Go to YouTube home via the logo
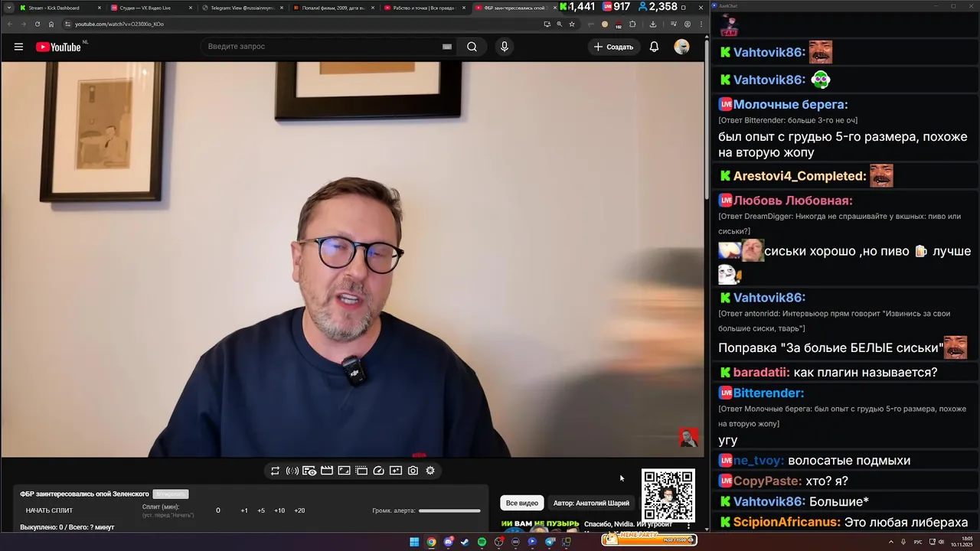Image resolution: width=980 pixels, height=551 pixels. click(x=57, y=47)
